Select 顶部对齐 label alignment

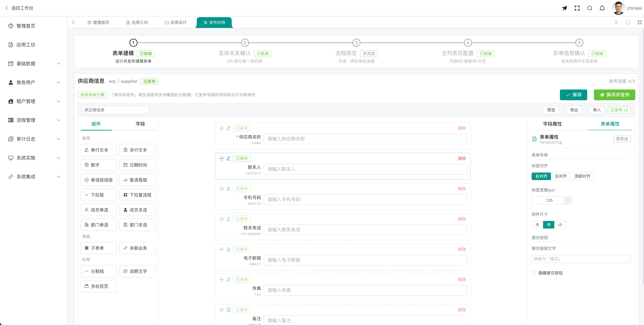click(582, 176)
